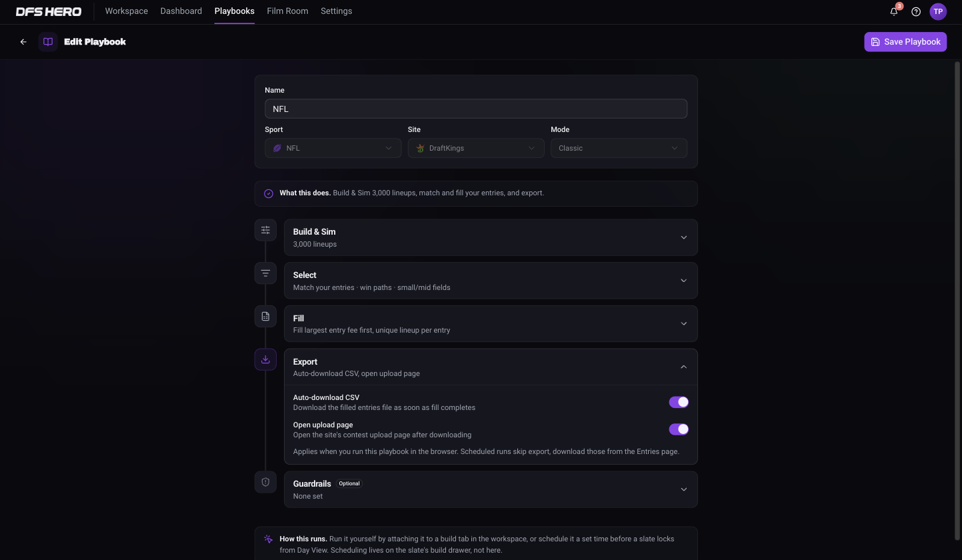Open the Site DraftKings dropdown
Image resolution: width=962 pixels, height=560 pixels.
point(476,148)
